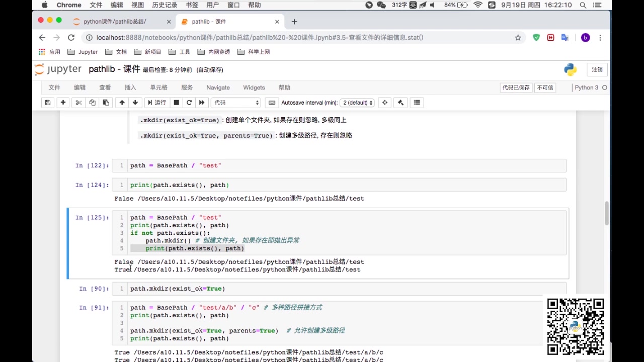
Task: Click cell In [124] print statement
Action: tap(180, 185)
